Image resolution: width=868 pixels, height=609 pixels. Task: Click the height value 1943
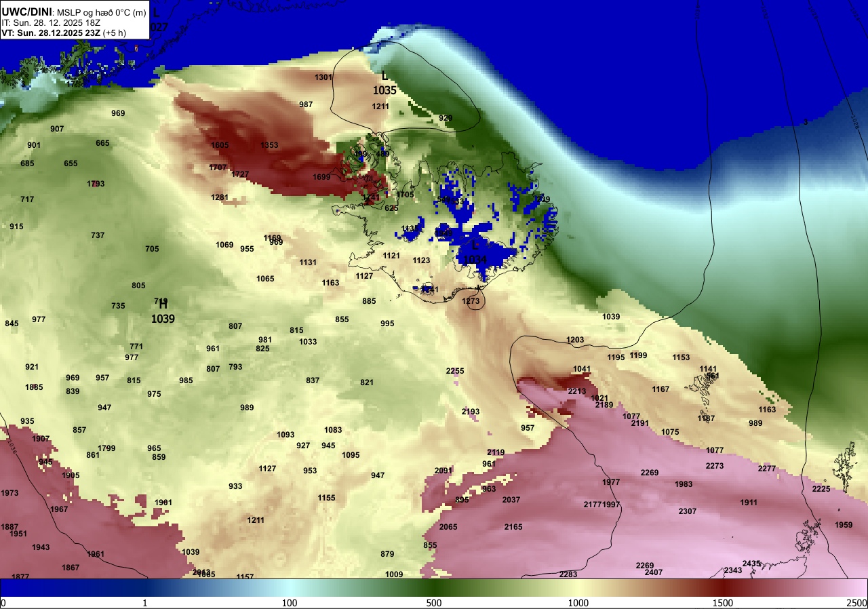[41, 547]
